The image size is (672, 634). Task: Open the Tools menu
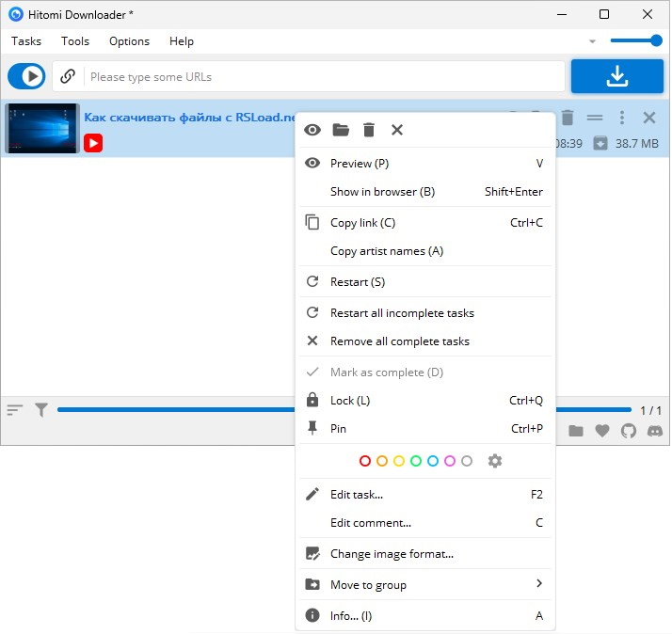tap(75, 41)
